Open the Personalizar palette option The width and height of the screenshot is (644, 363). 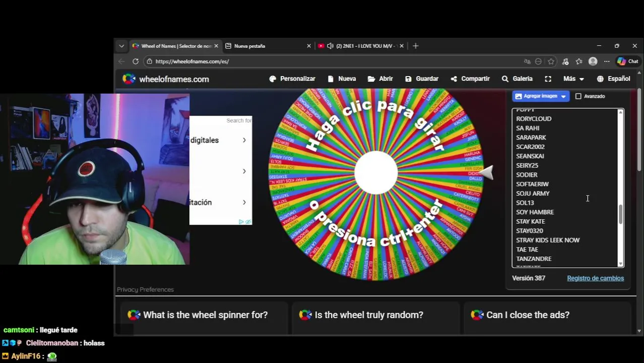point(292,79)
